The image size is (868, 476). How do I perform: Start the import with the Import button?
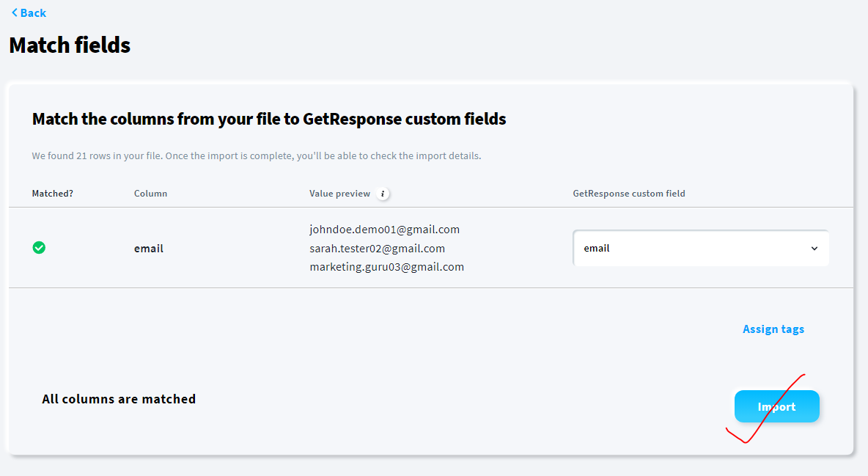pos(776,406)
